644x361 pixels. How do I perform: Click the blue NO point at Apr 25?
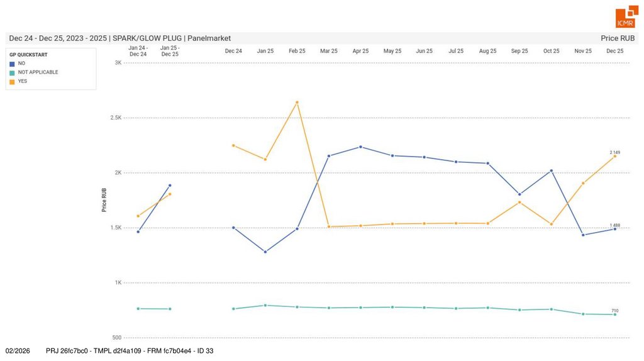click(x=360, y=147)
